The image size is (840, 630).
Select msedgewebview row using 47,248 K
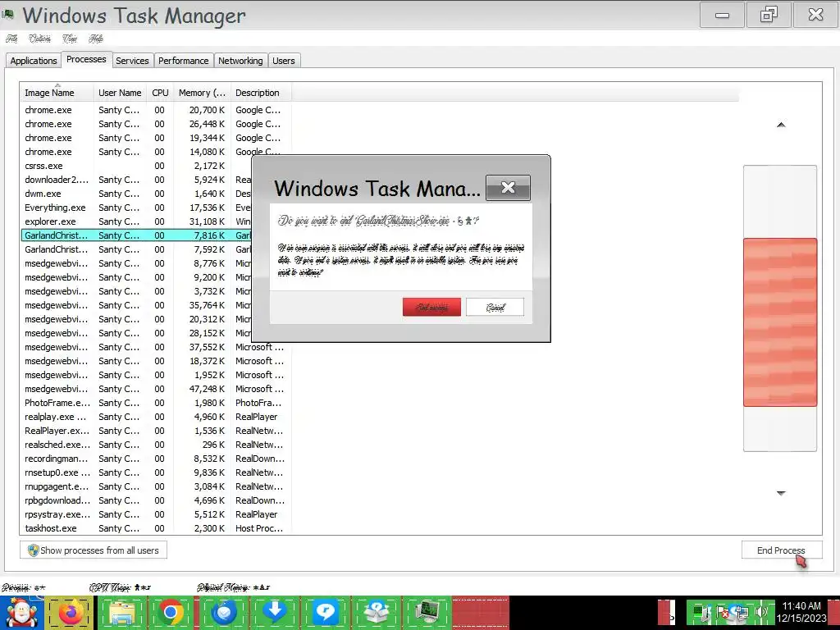pyautogui.click(x=155, y=388)
